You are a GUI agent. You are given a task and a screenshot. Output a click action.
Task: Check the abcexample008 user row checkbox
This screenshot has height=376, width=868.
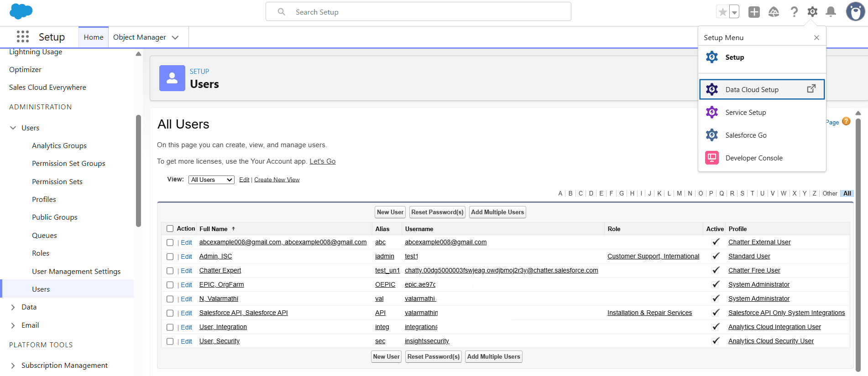[170, 242]
